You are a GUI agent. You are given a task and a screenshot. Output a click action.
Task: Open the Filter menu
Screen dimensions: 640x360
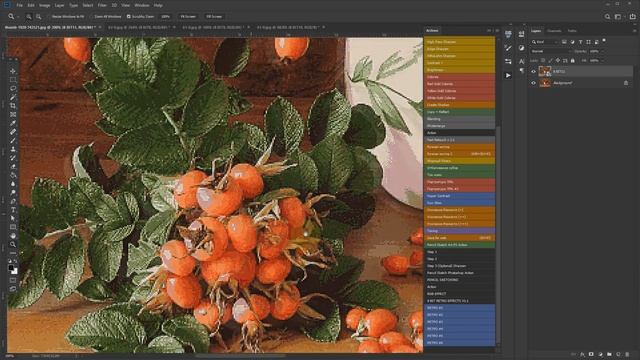pos(102,5)
